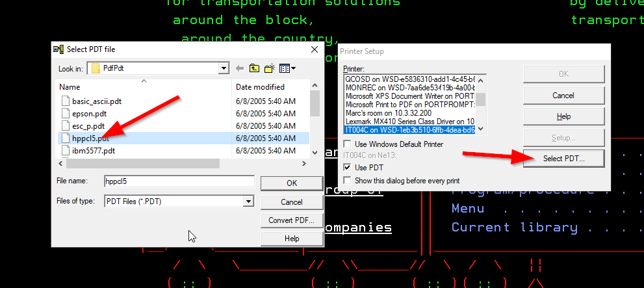Click the esc_p.pdt file icon
Image resolution: width=644 pixels, height=288 pixels.
[x=65, y=125]
